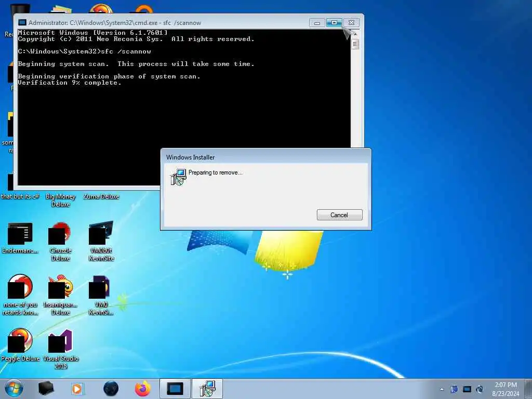The image size is (532, 399).
Task: Open the Windows Start orb
Action: pos(14,389)
